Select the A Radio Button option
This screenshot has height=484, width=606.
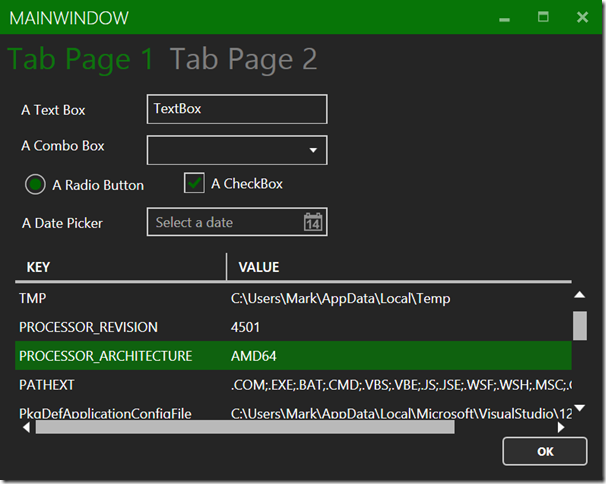36,184
